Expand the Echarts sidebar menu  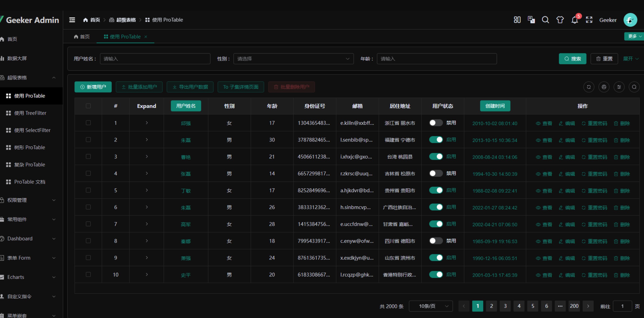click(31, 277)
